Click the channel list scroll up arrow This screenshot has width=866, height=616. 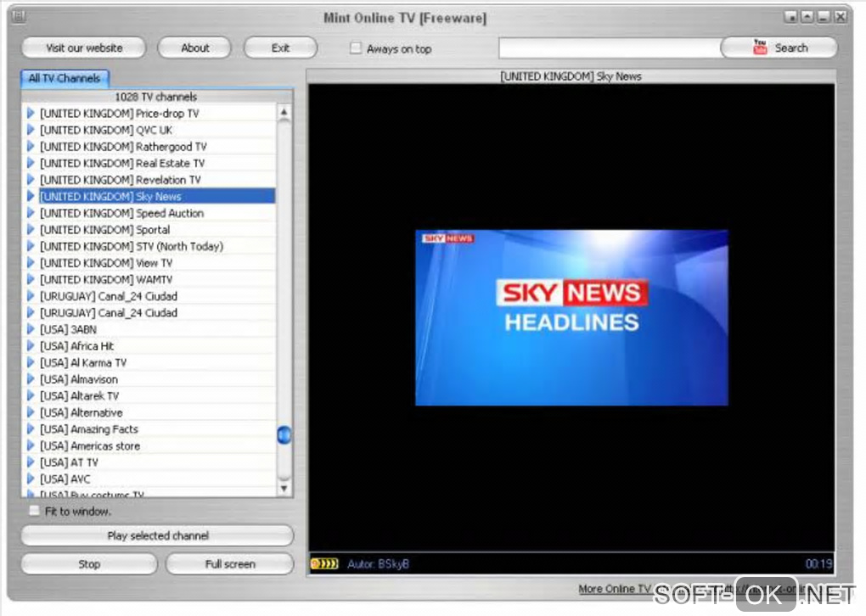(x=284, y=113)
